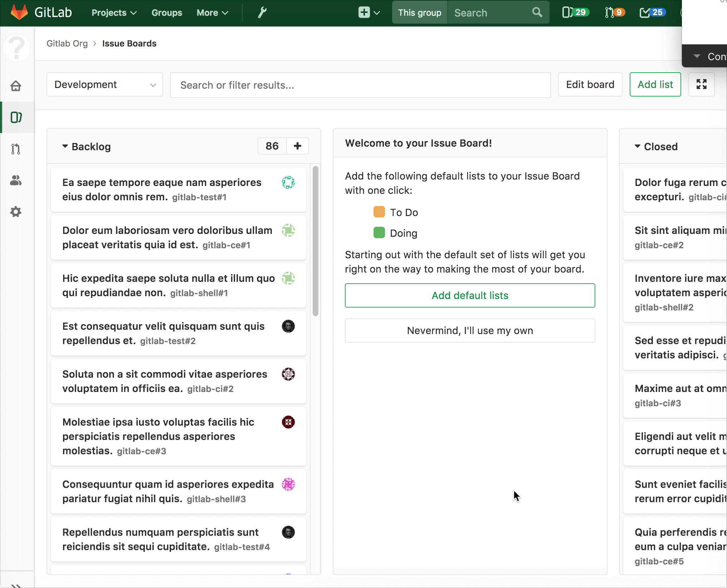The image size is (727, 588).
Task: Collapse the Backlog list
Action: (65, 146)
